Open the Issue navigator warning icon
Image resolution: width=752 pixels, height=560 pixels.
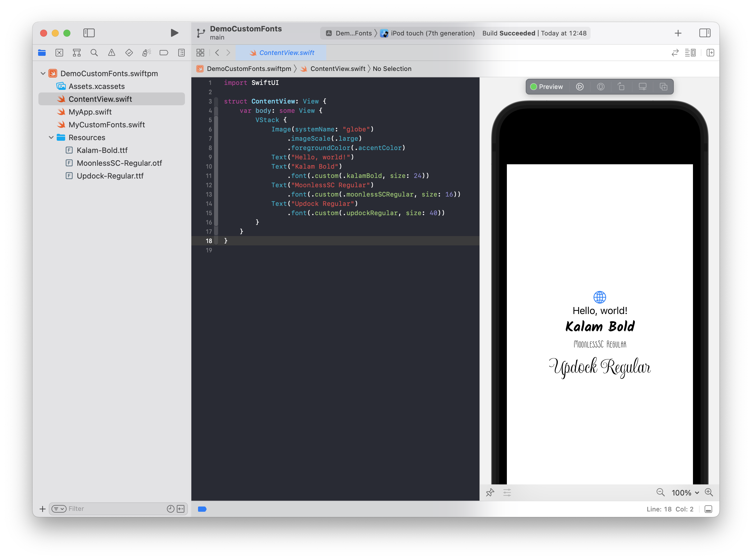[x=112, y=53]
